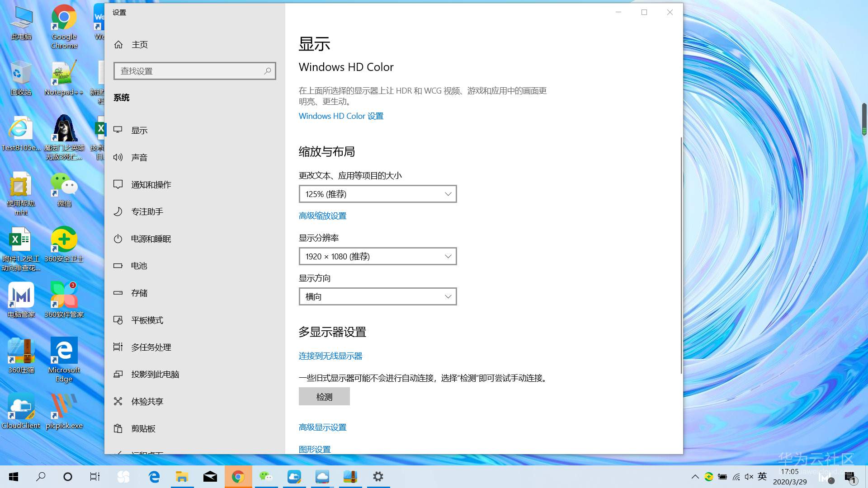The height and width of the screenshot is (488, 868).
Task: Expand the 横向 orientation dropdown
Action: pyautogui.click(x=377, y=296)
